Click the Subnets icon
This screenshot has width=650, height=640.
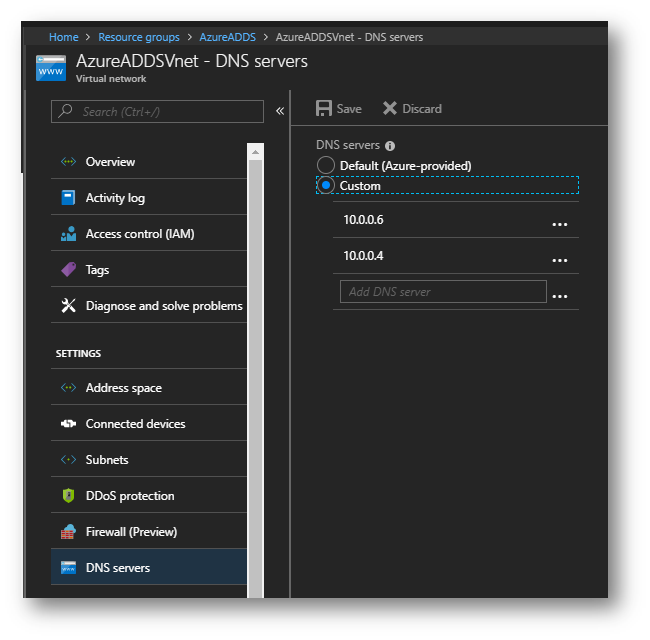68,460
